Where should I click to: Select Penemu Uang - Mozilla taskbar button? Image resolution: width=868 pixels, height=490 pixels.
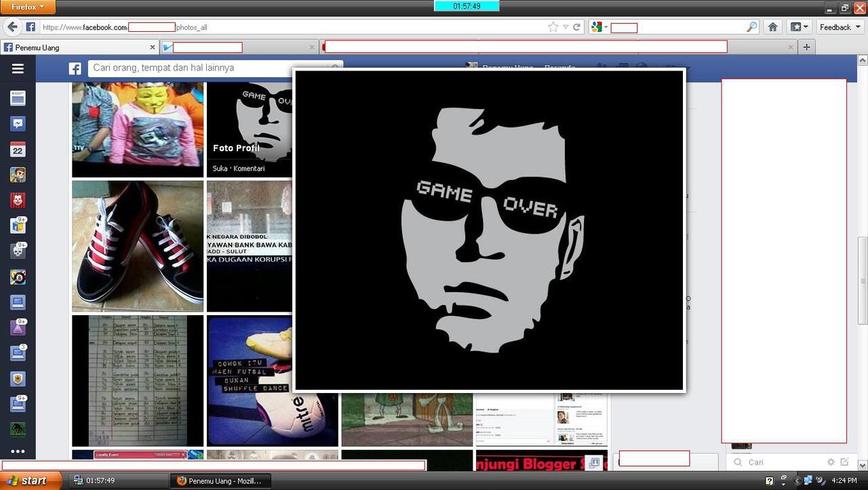pos(220,481)
